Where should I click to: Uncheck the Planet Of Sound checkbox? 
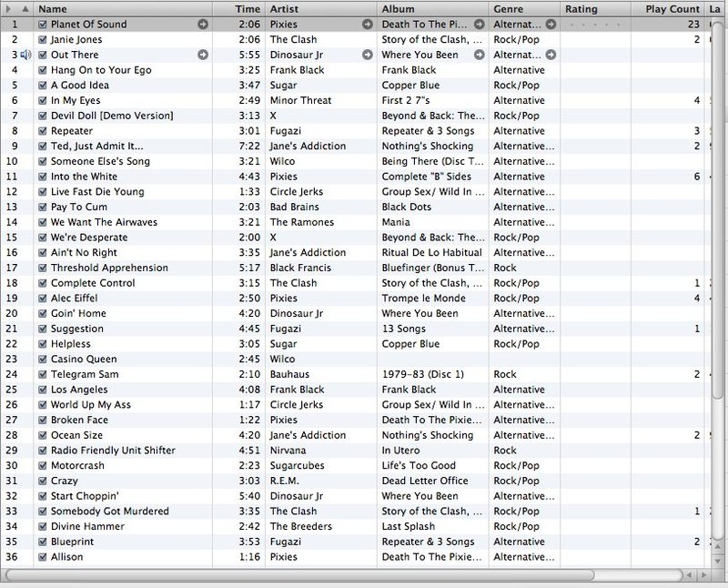(43, 25)
